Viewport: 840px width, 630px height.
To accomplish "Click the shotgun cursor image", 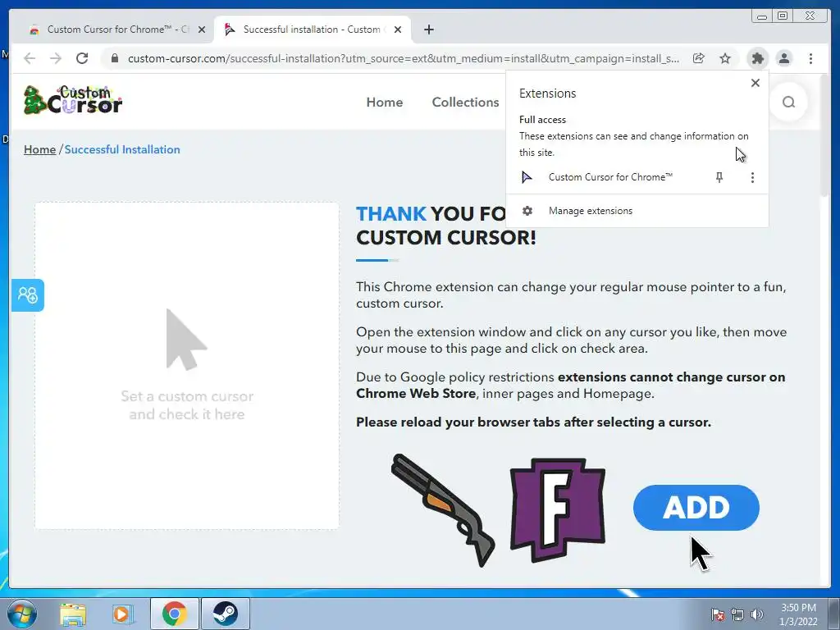I will (442, 510).
